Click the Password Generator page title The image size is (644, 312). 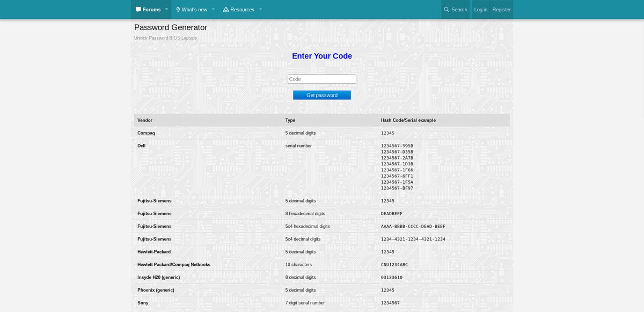pyautogui.click(x=170, y=27)
